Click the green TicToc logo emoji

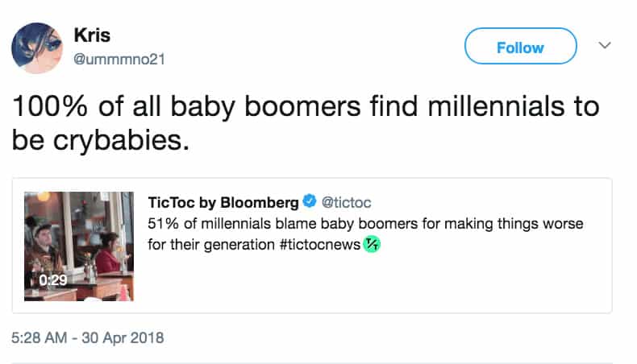[371, 243]
